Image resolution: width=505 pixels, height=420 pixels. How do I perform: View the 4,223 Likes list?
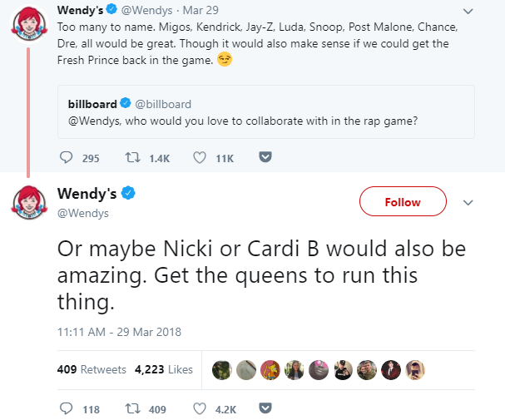tap(164, 370)
